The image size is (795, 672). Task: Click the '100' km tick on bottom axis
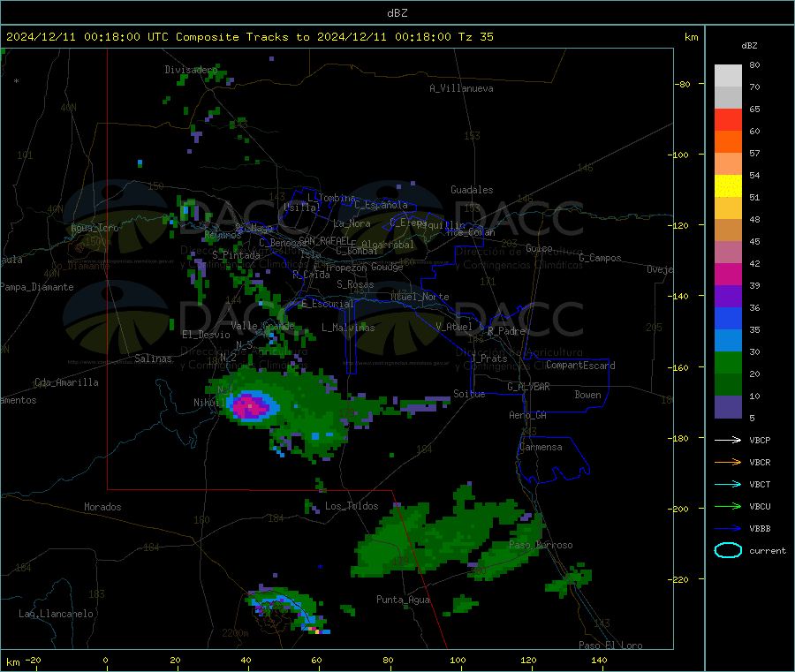tap(458, 660)
